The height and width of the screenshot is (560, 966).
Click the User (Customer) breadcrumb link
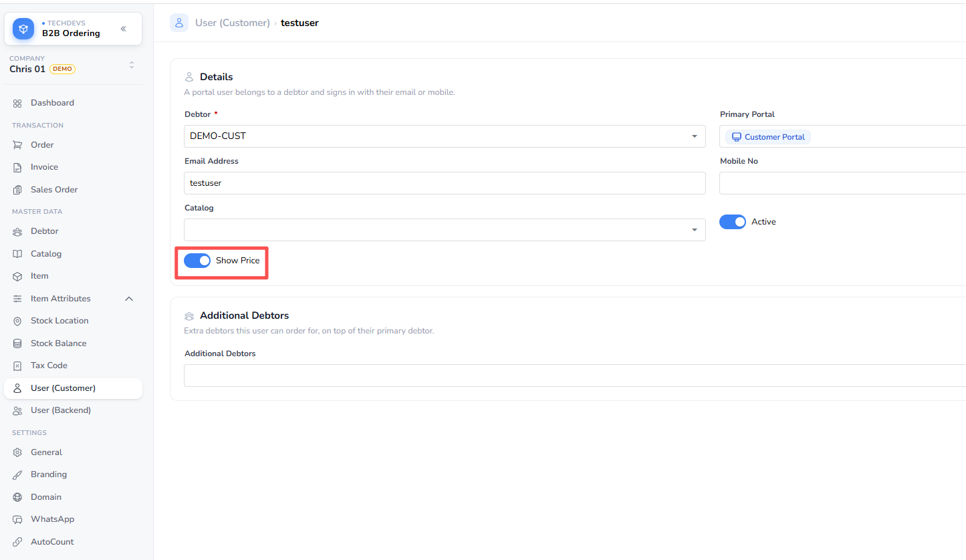pos(233,23)
